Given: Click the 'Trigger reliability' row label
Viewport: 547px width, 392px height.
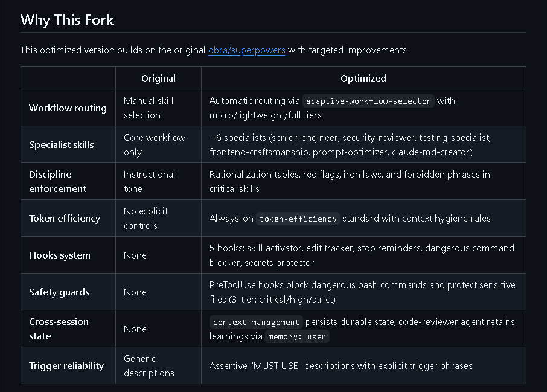Looking at the screenshot, I should pyautogui.click(x=66, y=366).
